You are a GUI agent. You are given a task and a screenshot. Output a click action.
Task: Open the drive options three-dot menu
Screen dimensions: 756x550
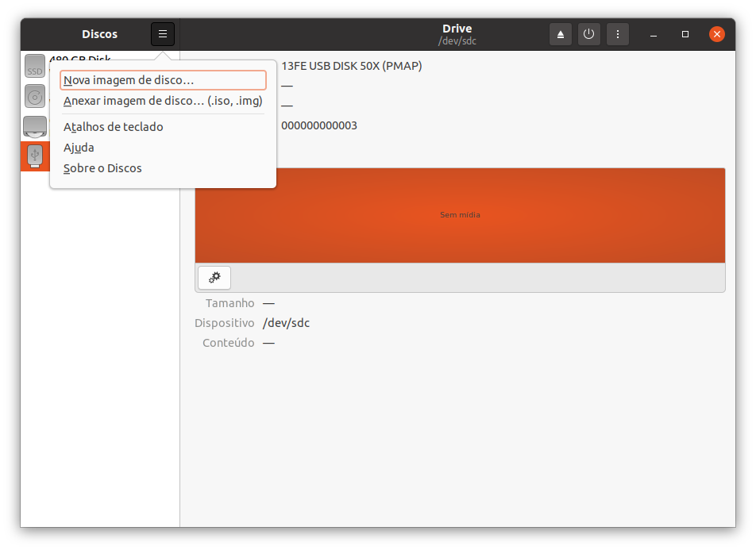tap(618, 34)
